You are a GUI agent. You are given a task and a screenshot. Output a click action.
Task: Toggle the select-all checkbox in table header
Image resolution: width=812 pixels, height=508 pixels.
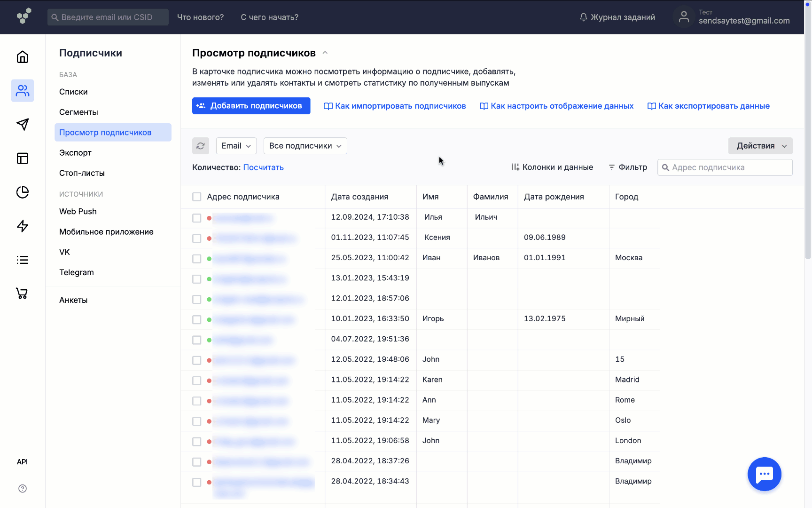(197, 197)
